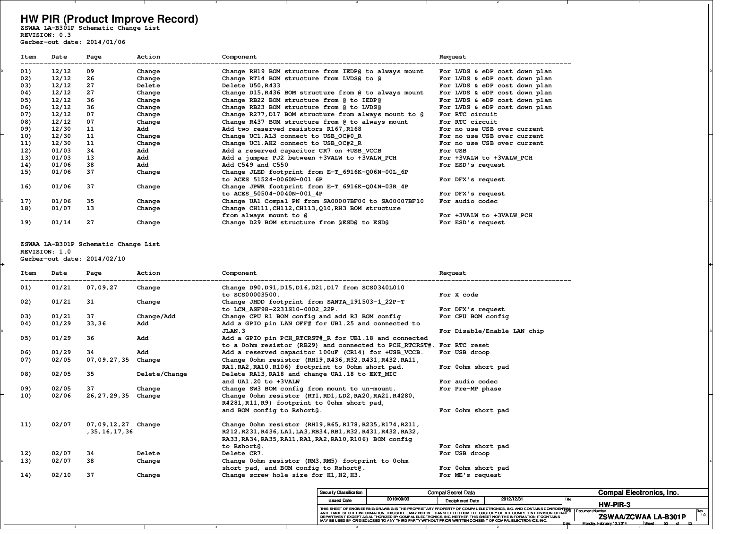756x534 pixels.
Task: Select 'Gerber-out date: 2014/01/06' line
Action: tap(73, 42)
